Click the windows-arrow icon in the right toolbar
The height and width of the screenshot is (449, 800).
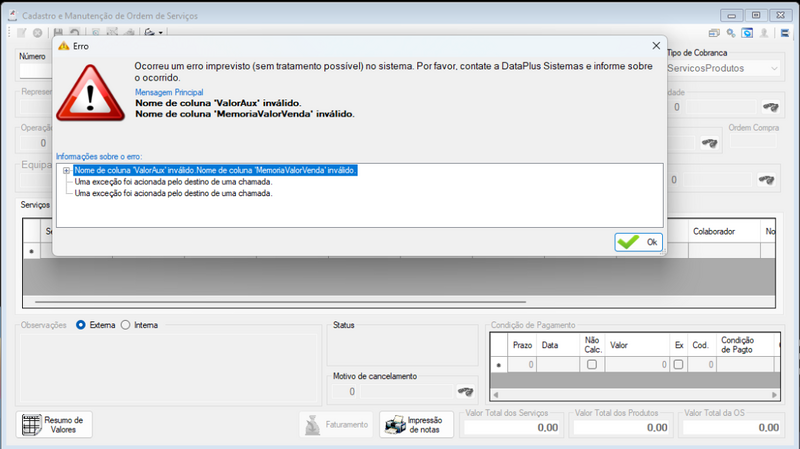click(714, 33)
